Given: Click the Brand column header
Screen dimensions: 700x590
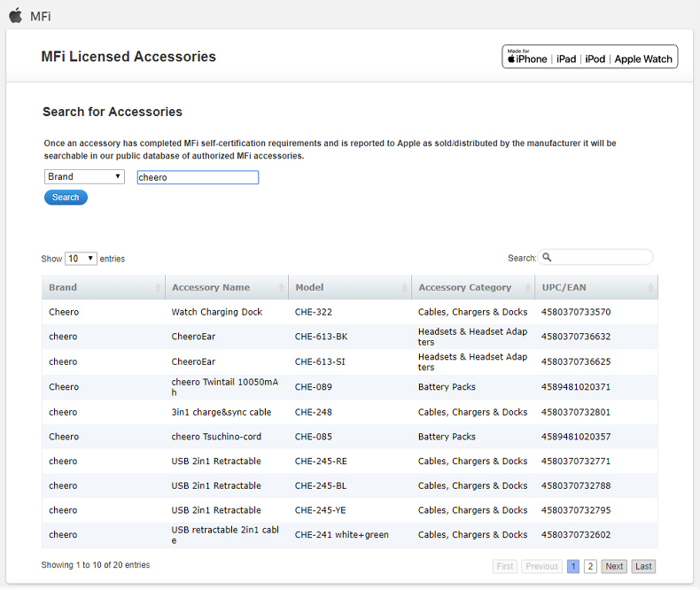Looking at the screenshot, I should click(x=103, y=287).
